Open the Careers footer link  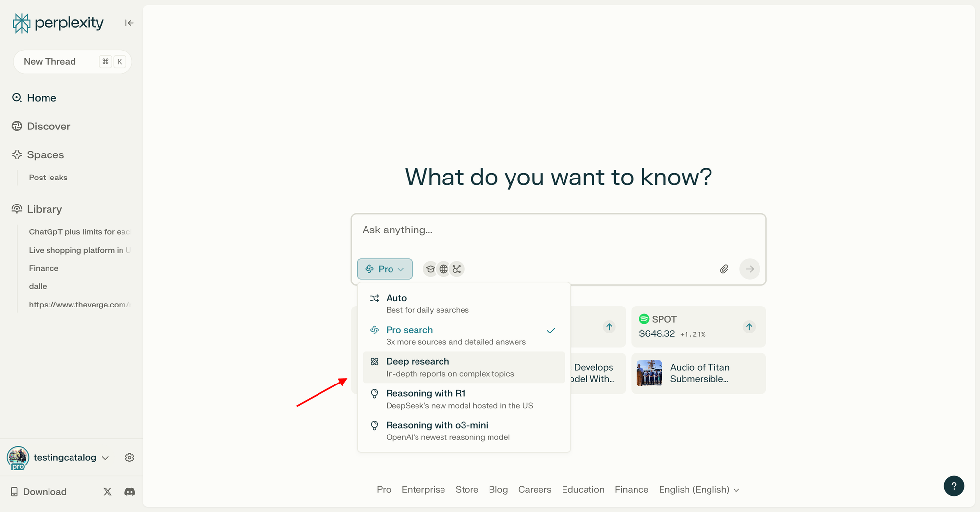pos(535,489)
